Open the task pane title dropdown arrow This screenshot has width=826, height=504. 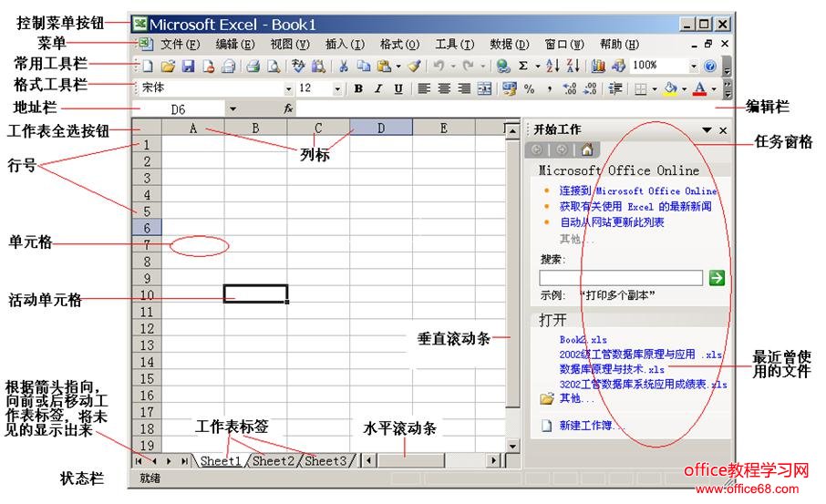[x=707, y=129]
